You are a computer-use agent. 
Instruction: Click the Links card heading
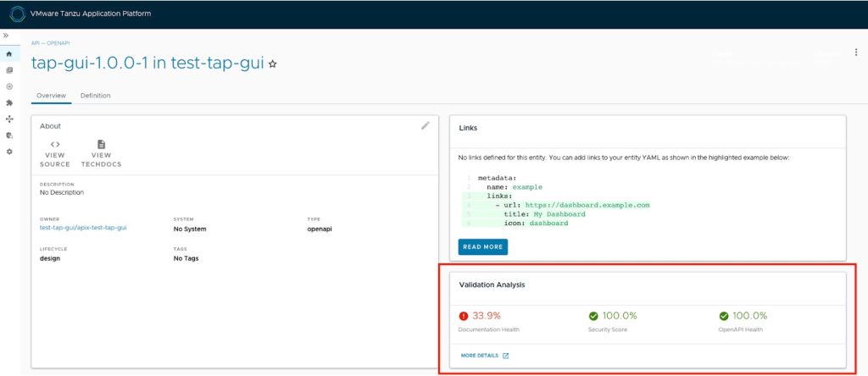468,128
